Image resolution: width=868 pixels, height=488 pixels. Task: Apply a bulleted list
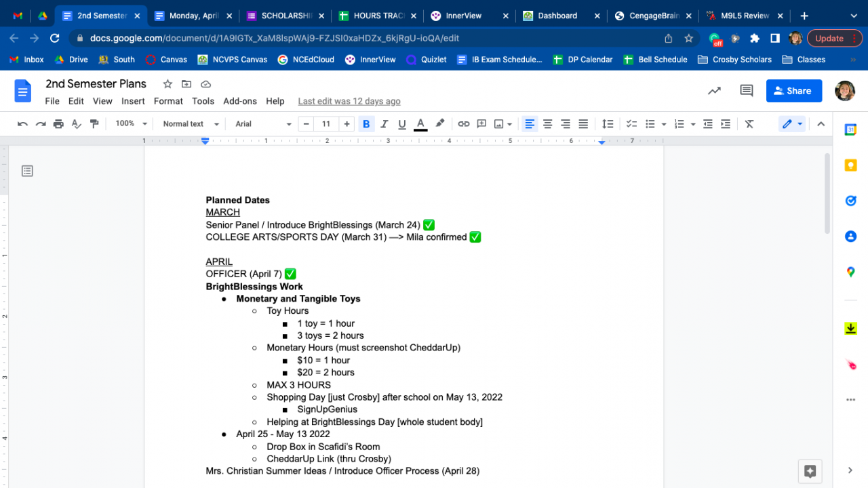click(650, 124)
